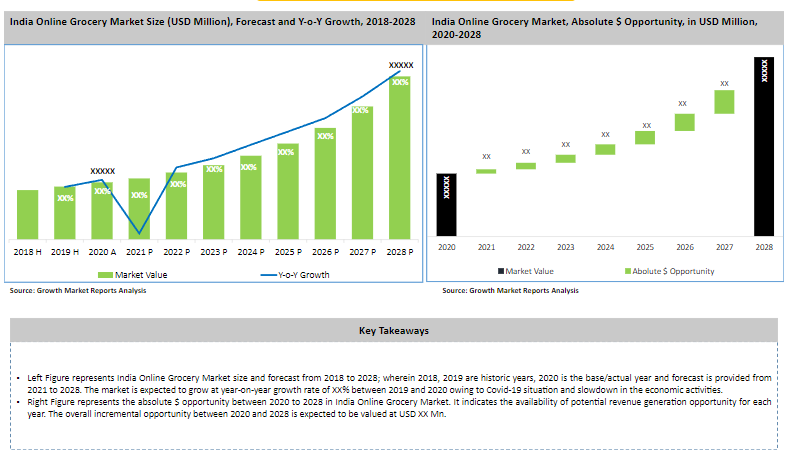Select the 2025 P green bar
The height and width of the screenshot is (460, 789).
coord(288,191)
